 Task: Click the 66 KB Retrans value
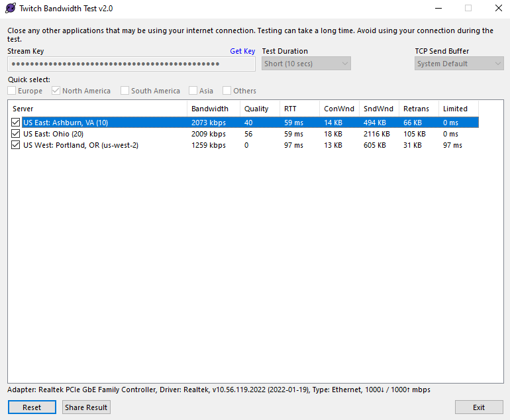pyautogui.click(x=413, y=123)
